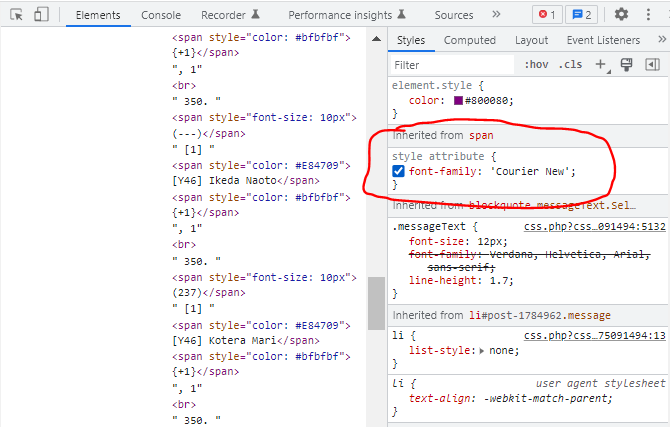
Task: Toggle the :hov element state button
Action: (536, 65)
